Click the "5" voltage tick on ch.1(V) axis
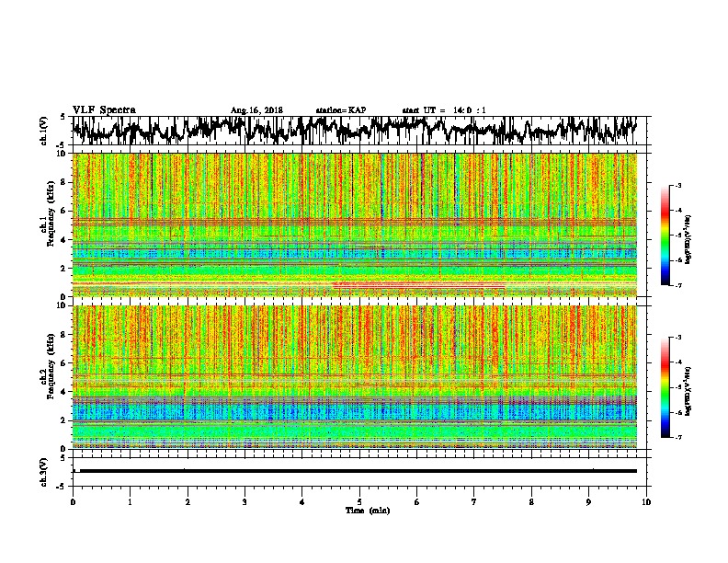 63,117
